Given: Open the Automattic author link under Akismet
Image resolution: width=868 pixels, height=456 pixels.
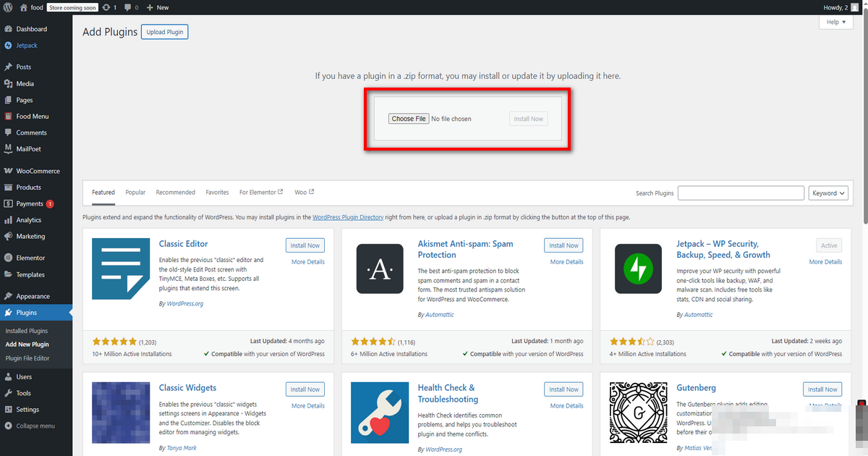Looking at the screenshot, I should (440, 315).
